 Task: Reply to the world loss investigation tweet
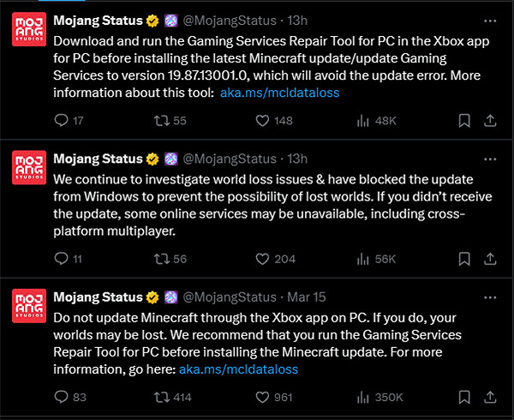point(60,259)
